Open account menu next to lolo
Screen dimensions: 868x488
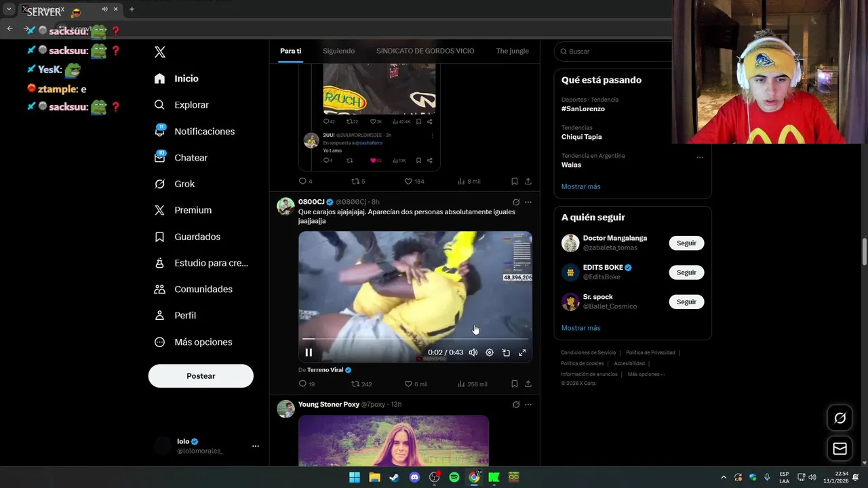pyautogui.click(x=256, y=446)
